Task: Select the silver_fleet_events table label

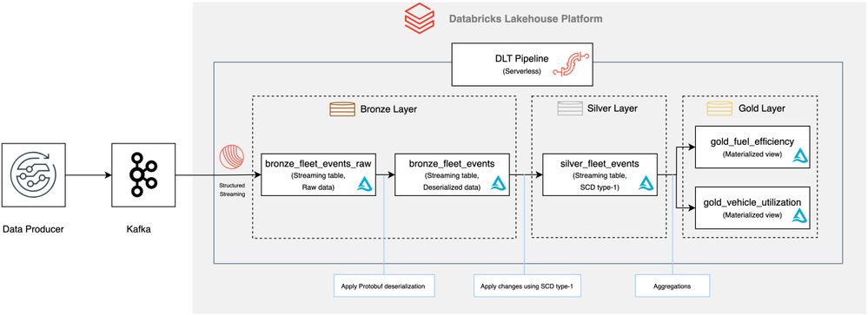Action: [591, 164]
